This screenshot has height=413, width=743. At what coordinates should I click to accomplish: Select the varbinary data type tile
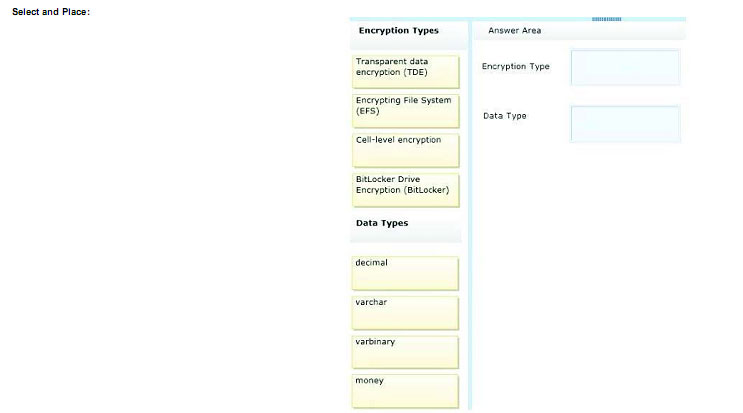405,352
